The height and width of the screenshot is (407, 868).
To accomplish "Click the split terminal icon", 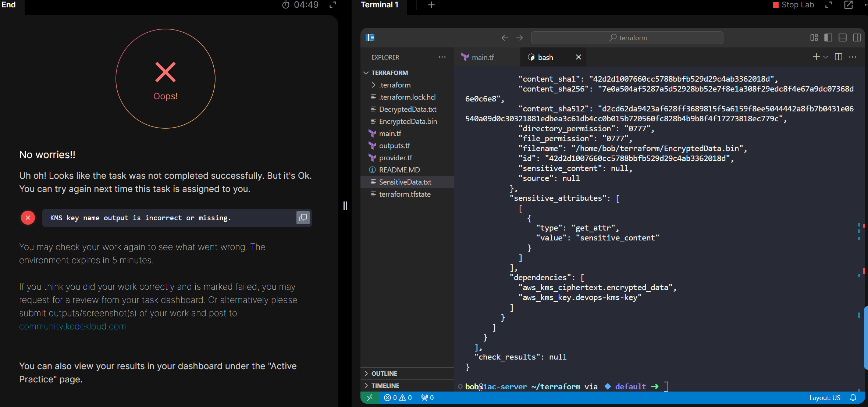I will (x=838, y=57).
